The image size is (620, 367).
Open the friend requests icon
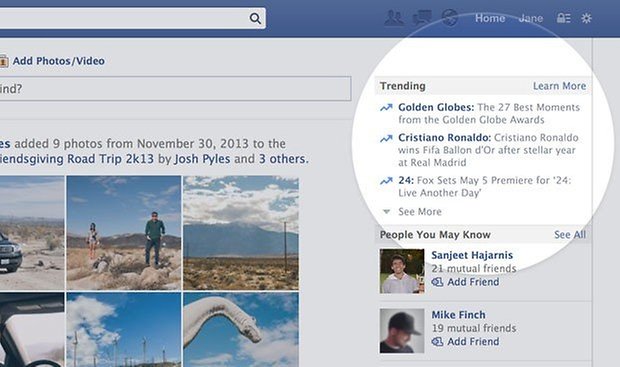[394, 18]
